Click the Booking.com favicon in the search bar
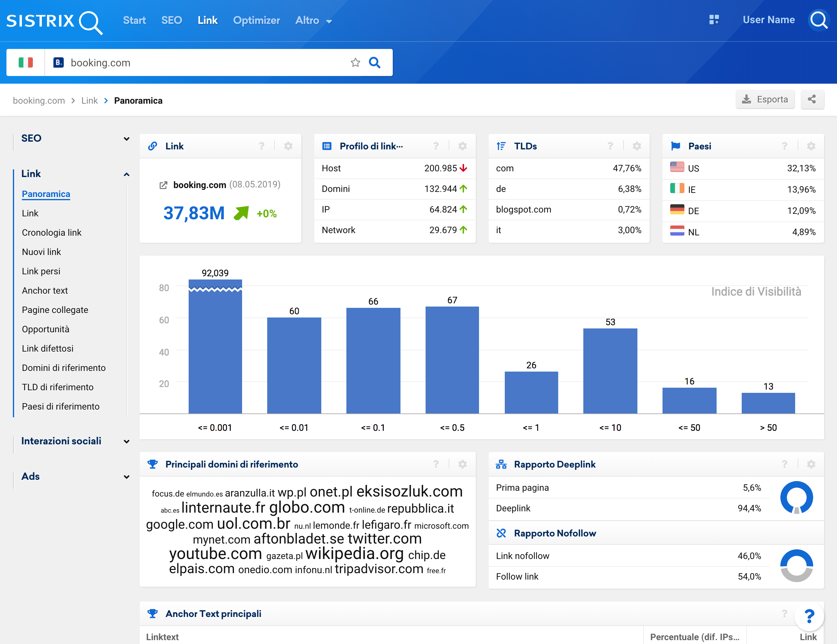Viewport: 837px width, 644px height. click(x=58, y=62)
